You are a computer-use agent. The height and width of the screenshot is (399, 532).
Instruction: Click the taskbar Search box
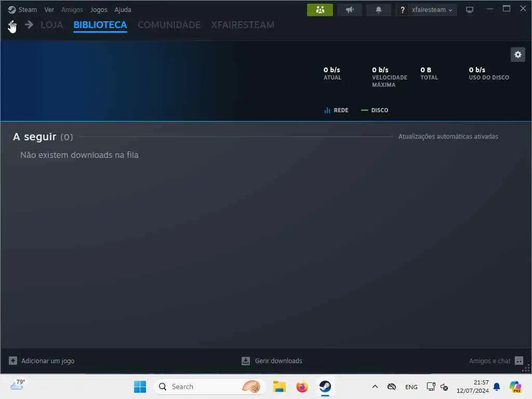(209, 387)
